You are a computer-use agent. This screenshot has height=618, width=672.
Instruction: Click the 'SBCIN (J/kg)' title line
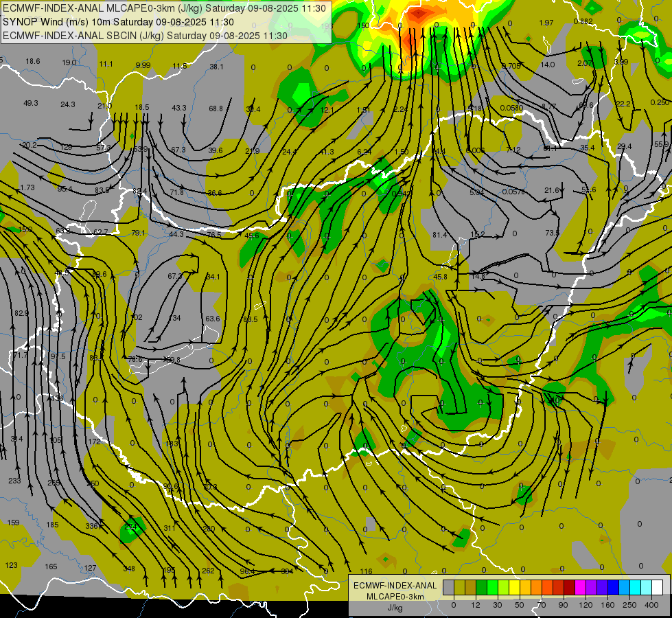pos(145,36)
